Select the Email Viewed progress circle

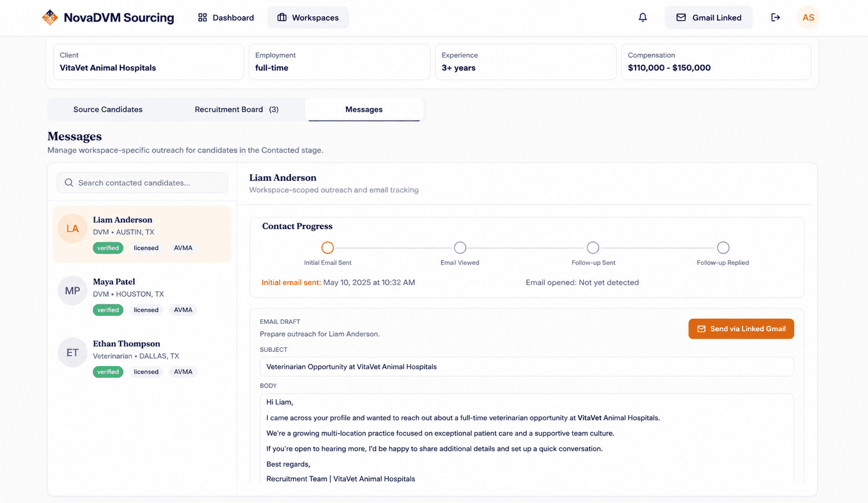coord(460,248)
